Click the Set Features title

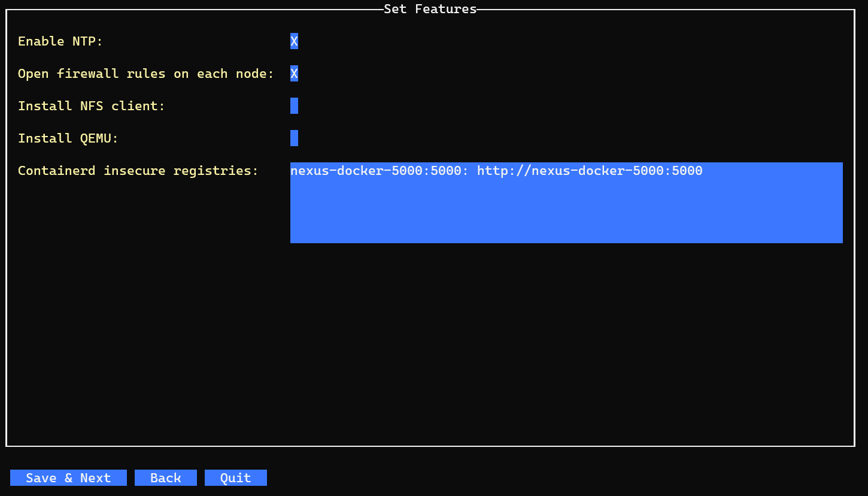(430, 9)
